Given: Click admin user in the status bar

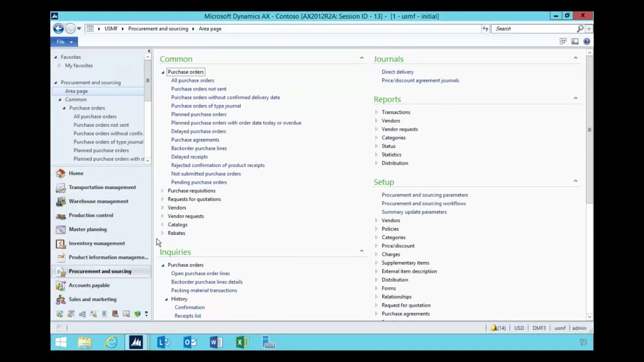Looking at the screenshot, I should pos(579,328).
